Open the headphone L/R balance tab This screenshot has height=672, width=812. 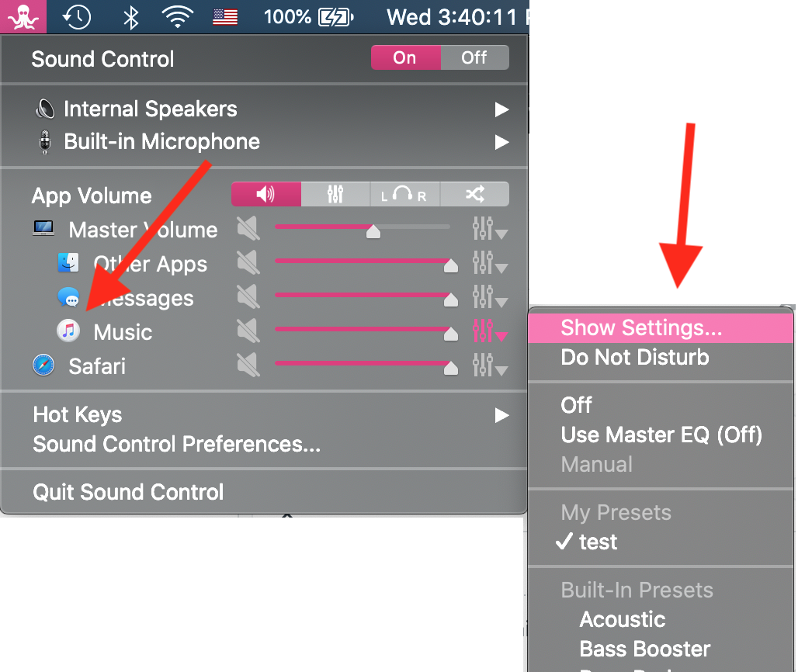(x=404, y=195)
